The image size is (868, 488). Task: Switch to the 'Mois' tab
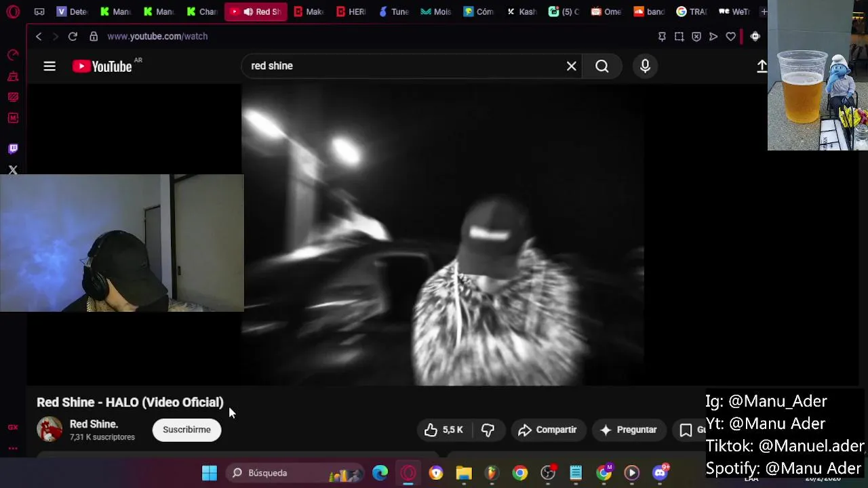(x=436, y=12)
